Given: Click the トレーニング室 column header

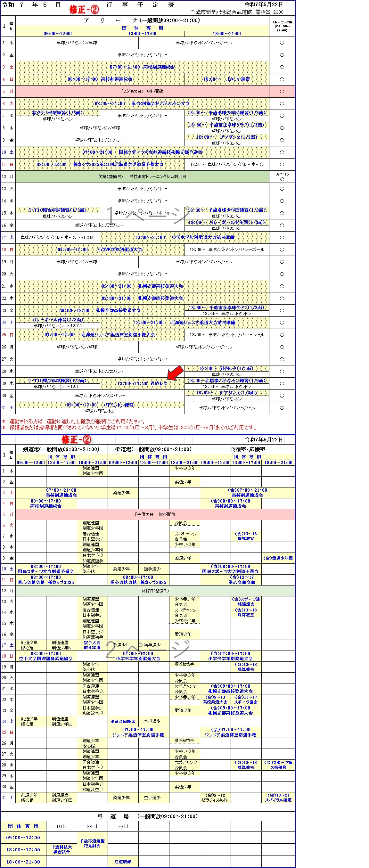Looking at the screenshot, I should [x=282, y=26].
